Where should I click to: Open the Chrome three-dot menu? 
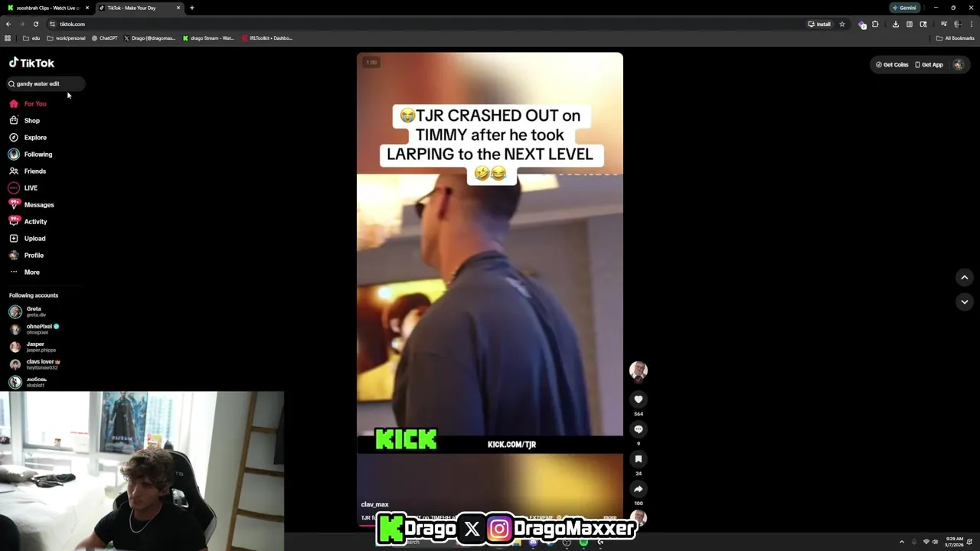972,24
